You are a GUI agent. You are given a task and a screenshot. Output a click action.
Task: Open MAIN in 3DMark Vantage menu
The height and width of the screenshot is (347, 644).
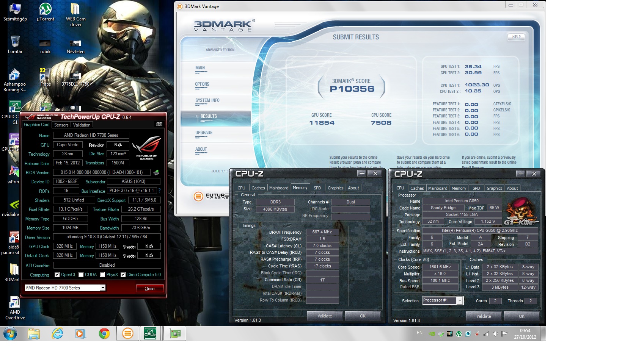click(200, 68)
